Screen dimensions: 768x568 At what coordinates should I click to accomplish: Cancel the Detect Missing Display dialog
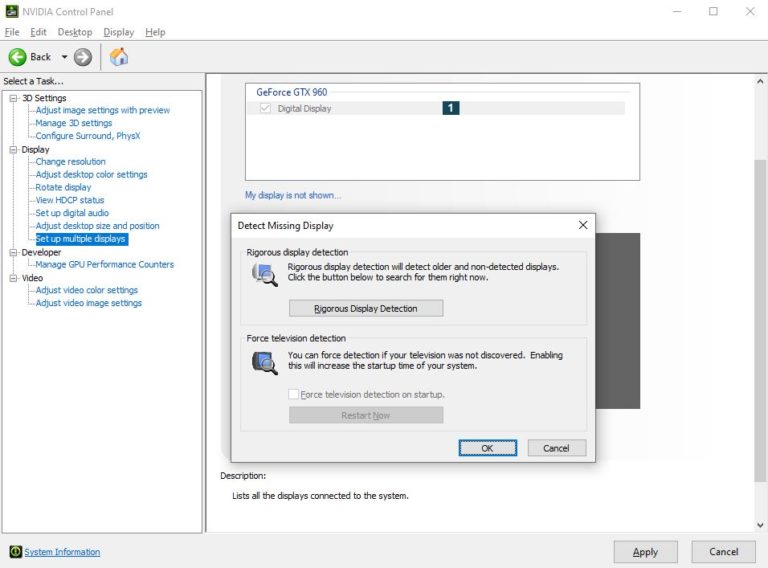click(556, 448)
